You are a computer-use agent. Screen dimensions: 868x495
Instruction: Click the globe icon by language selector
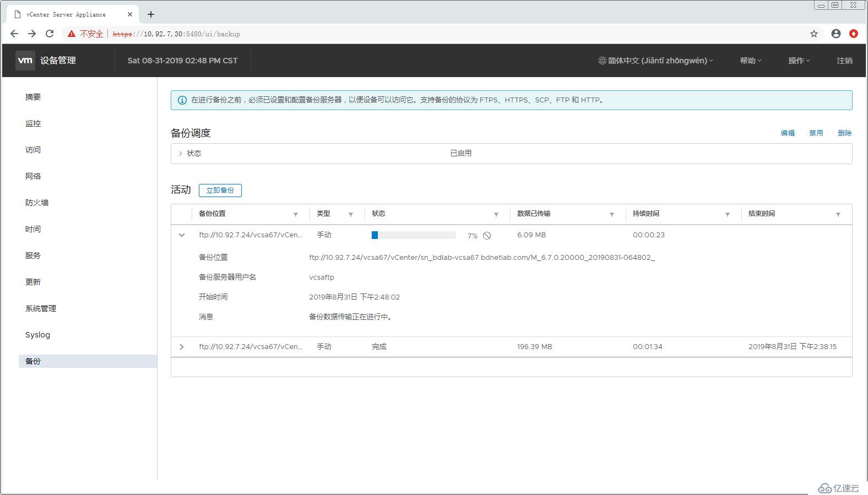[x=602, y=61]
